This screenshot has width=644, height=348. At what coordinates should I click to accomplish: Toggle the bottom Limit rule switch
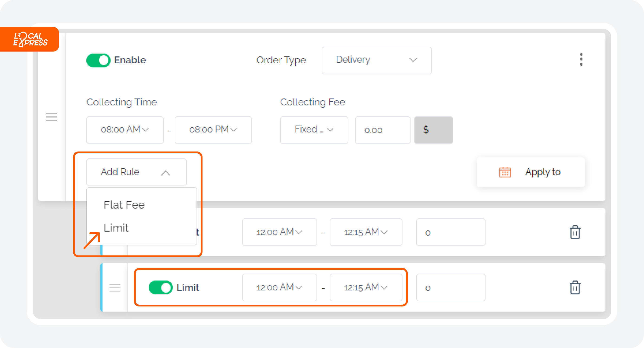coord(160,287)
